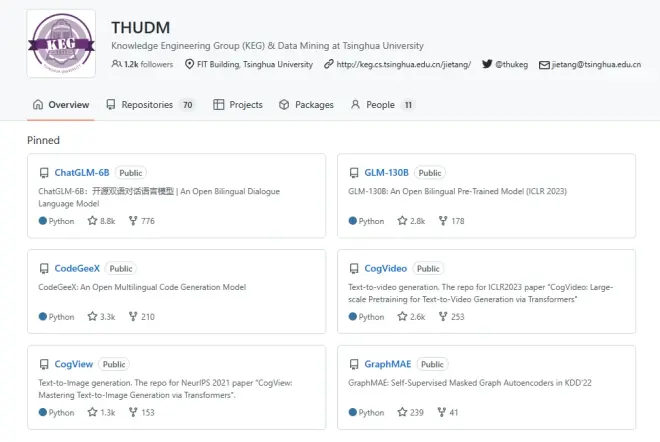Click the repo icon beside GraphMAE
Viewport: 660px width, 442px height.
coord(354,365)
